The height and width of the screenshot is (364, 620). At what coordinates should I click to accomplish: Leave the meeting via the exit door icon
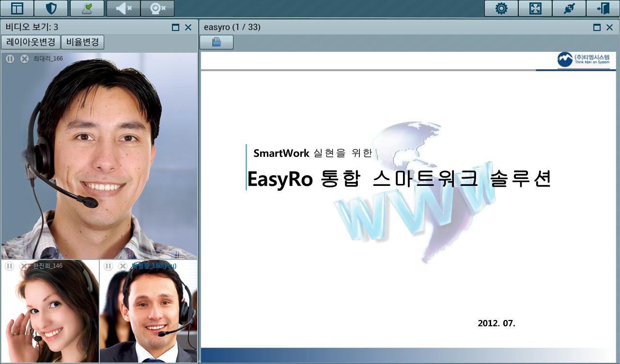(x=603, y=8)
